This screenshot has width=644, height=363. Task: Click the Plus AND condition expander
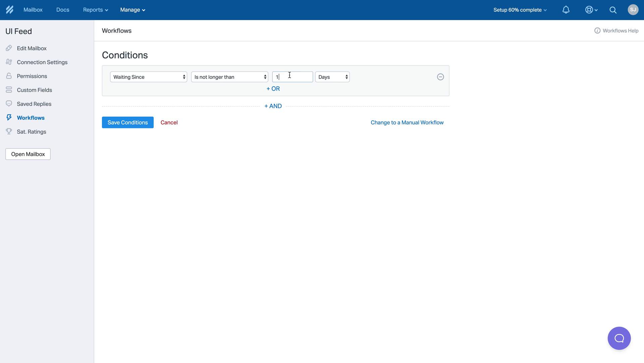(x=273, y=106)
